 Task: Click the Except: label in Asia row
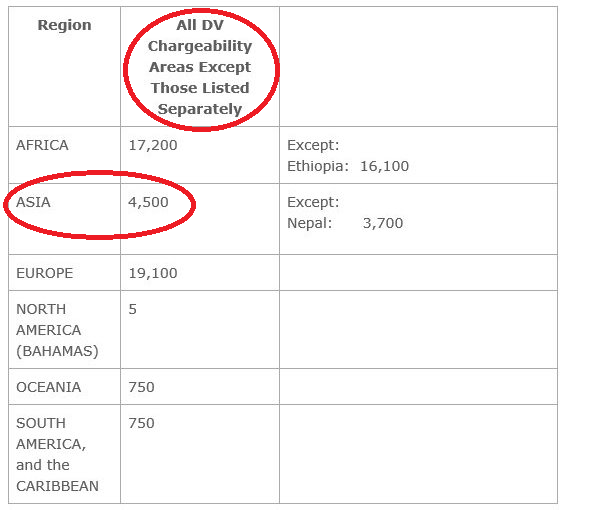(x=313, y=202)
